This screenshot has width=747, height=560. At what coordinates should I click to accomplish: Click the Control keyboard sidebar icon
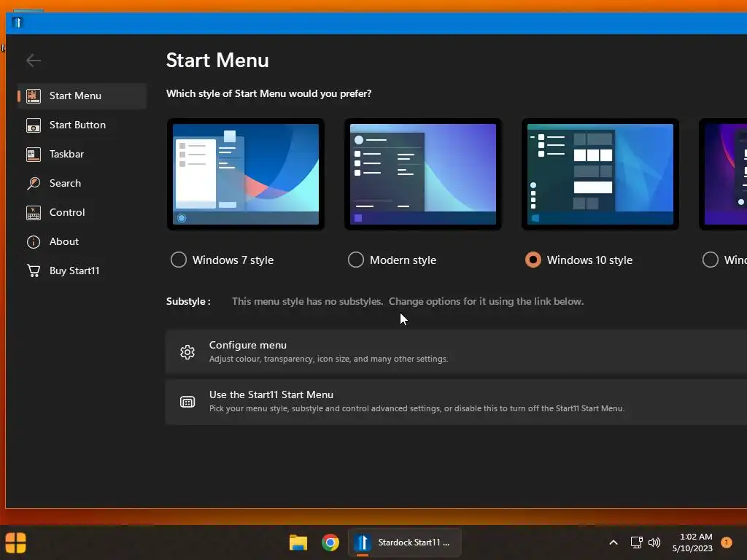[x=34, y=213]
